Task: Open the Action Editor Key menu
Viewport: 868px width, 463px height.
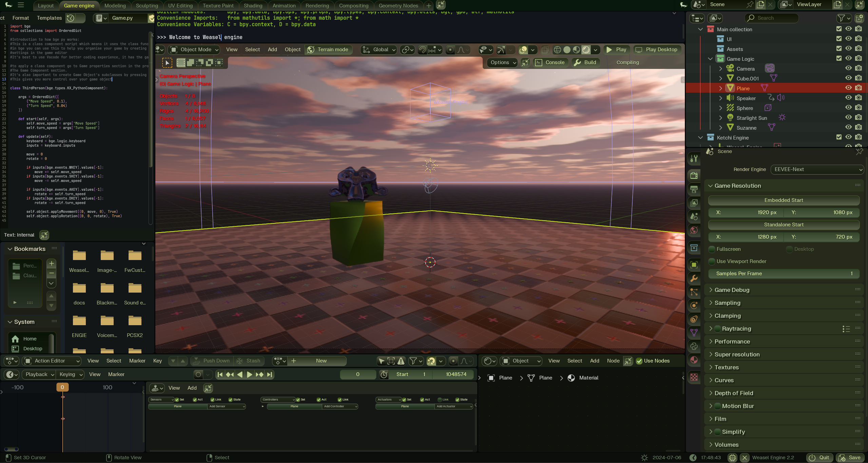Action: pyautogui.click(x=157, y=361)
